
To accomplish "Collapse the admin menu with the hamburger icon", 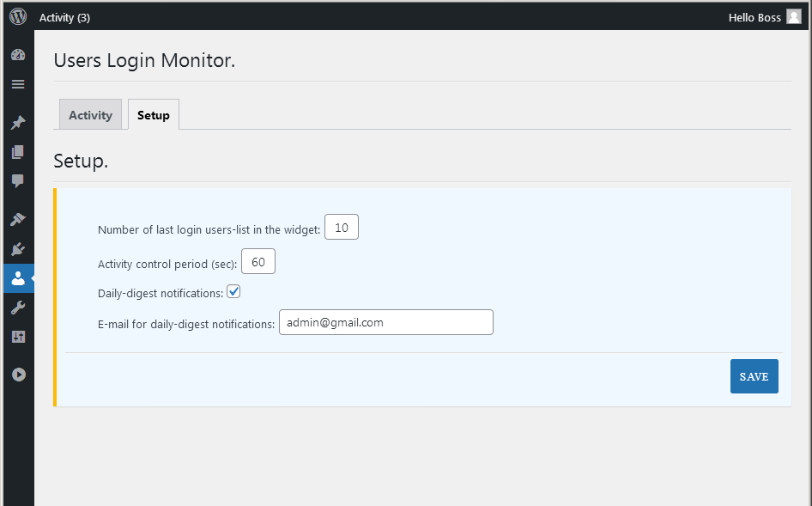I will pos(18,83).
